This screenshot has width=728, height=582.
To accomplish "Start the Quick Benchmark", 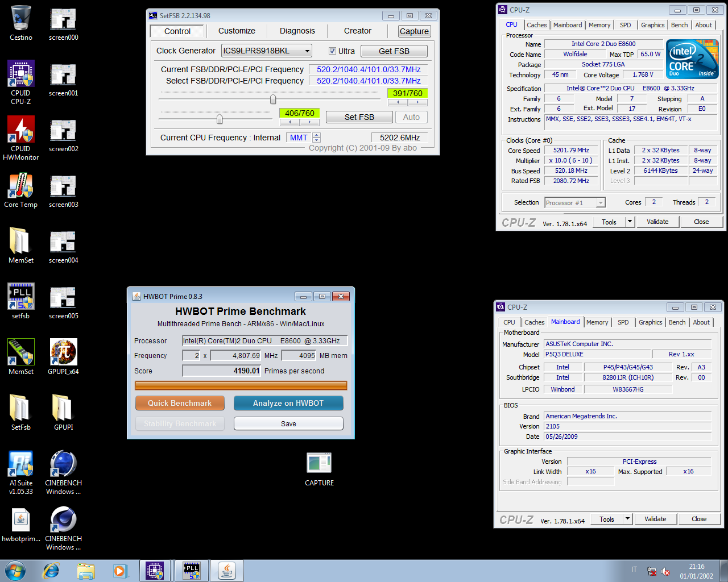I will [x=180, y=403].
